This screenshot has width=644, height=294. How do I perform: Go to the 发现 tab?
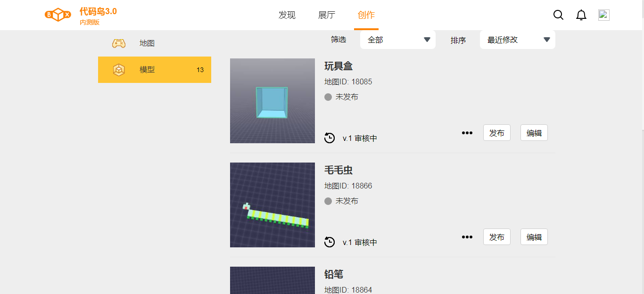click(x=287, y=15)
